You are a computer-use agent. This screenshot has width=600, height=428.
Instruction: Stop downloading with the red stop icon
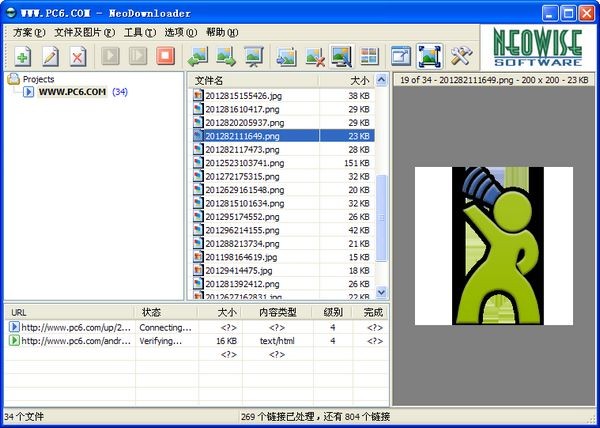coord(165,56)
